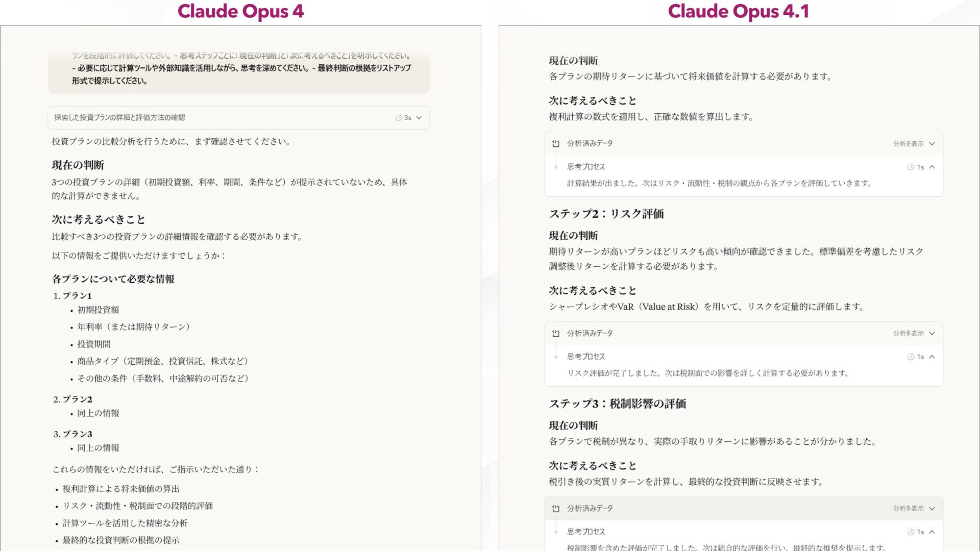Click the status dot beside Step 2 思考プロセス
980x551 pixels.
click(555, 357)
